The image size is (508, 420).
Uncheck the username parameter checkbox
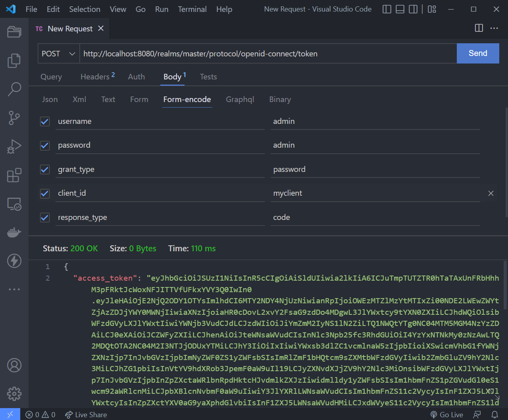45,121
